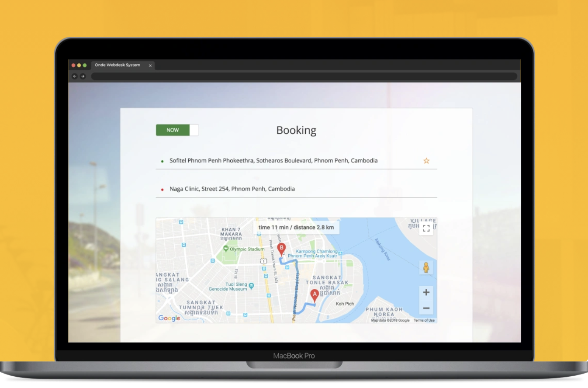This screenshot has width=588, height=388.
Task: Click the Olympic Stadium map pin
Action: tap(226, 249)
